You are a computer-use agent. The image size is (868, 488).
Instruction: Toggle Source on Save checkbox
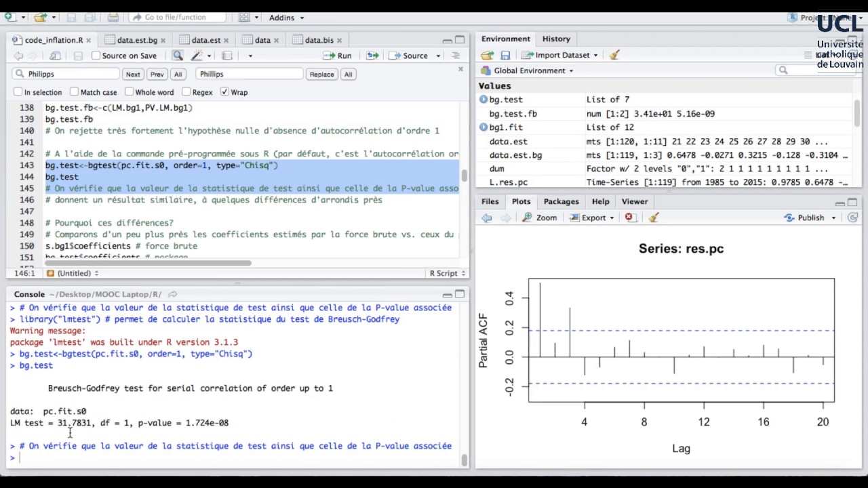[96, 56]
